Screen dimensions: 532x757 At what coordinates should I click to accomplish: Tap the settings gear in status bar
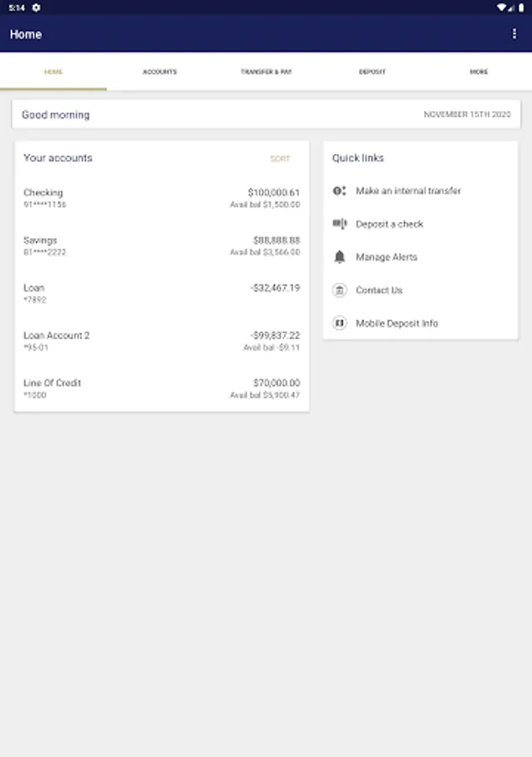point(36,8)
